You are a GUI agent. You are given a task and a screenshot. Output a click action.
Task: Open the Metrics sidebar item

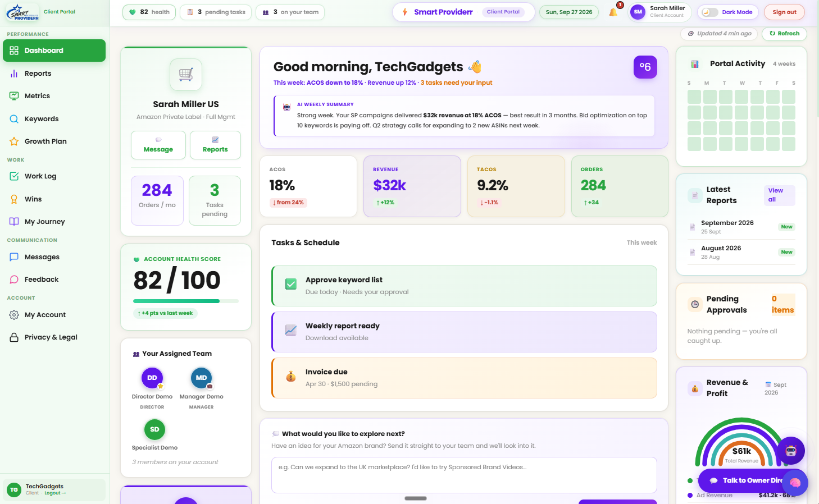[x=54, y=96]
